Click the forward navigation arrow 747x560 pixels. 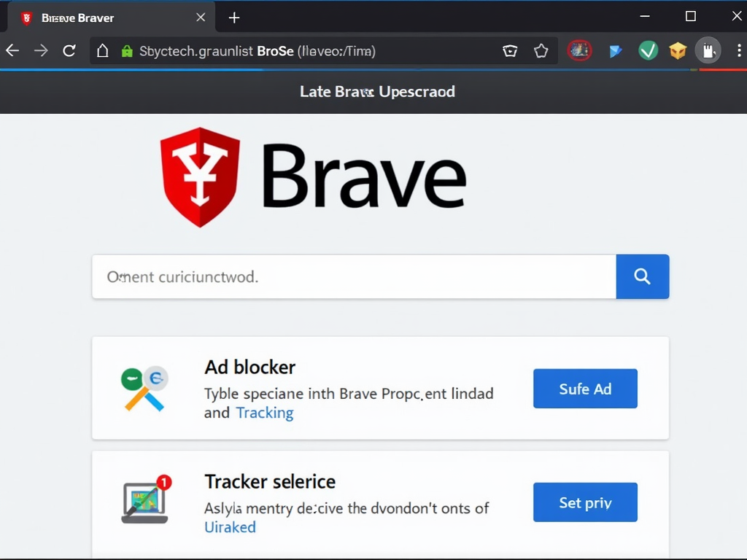click(41, 50)
